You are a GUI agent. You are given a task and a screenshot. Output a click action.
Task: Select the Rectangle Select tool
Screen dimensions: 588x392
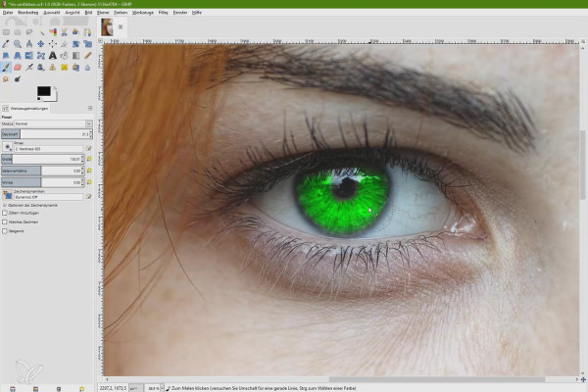point(6,32)
